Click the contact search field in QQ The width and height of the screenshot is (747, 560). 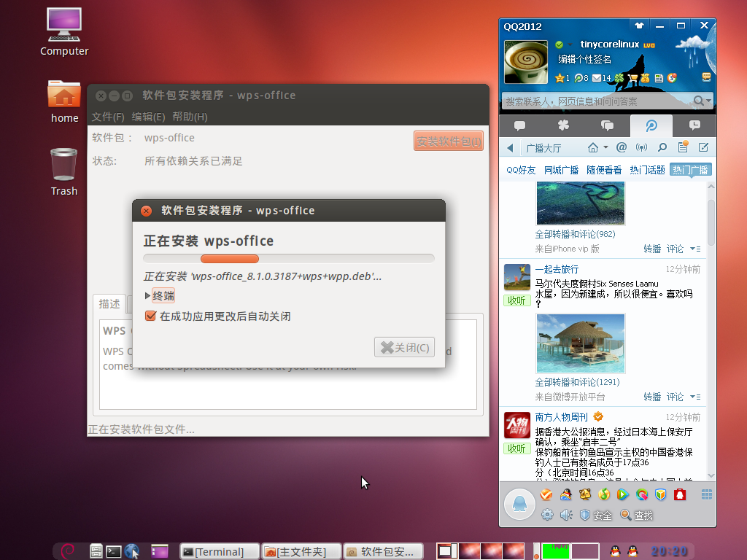click(598, 101)
